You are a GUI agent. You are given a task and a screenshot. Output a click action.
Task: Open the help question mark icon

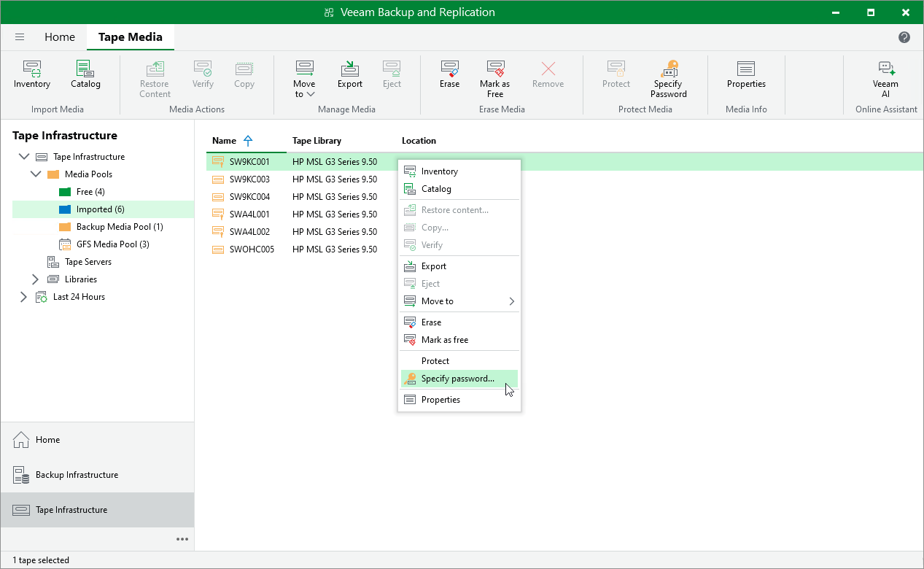[904, 37]
